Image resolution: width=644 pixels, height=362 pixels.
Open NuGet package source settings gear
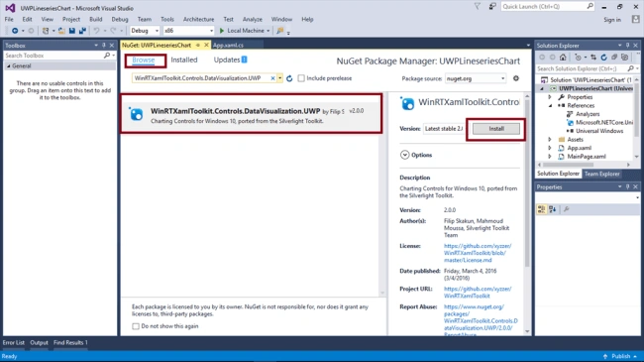tap(516, 78)
